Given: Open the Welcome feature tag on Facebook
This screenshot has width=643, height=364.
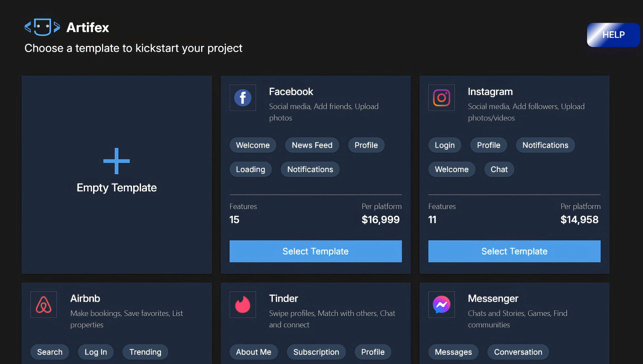Looking at the screenshot, I should point(253,145).
